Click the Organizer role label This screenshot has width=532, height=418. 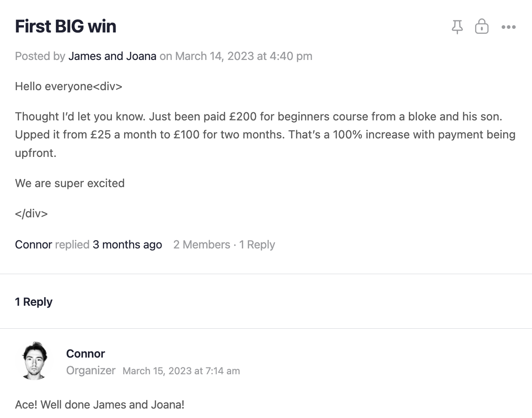coord(91,371)
